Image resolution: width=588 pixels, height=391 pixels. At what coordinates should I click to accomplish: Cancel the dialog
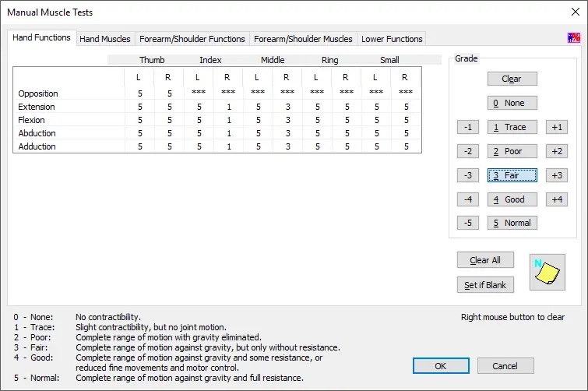point(505,366)
